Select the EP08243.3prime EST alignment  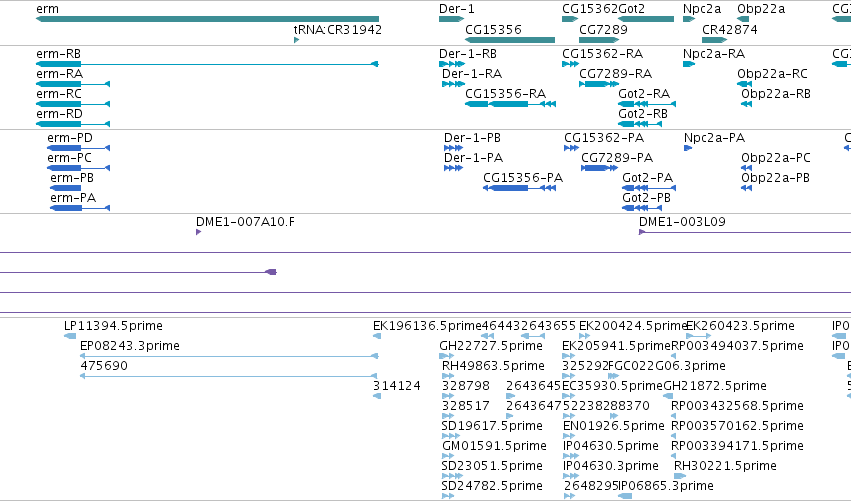click(x=229, y=356)
